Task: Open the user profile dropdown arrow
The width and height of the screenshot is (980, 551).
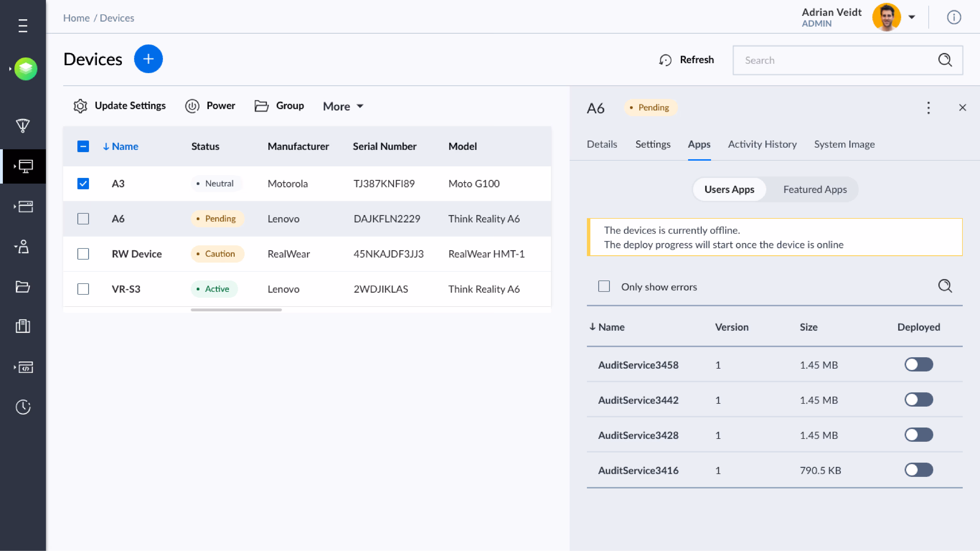Action: click(912, 17)
